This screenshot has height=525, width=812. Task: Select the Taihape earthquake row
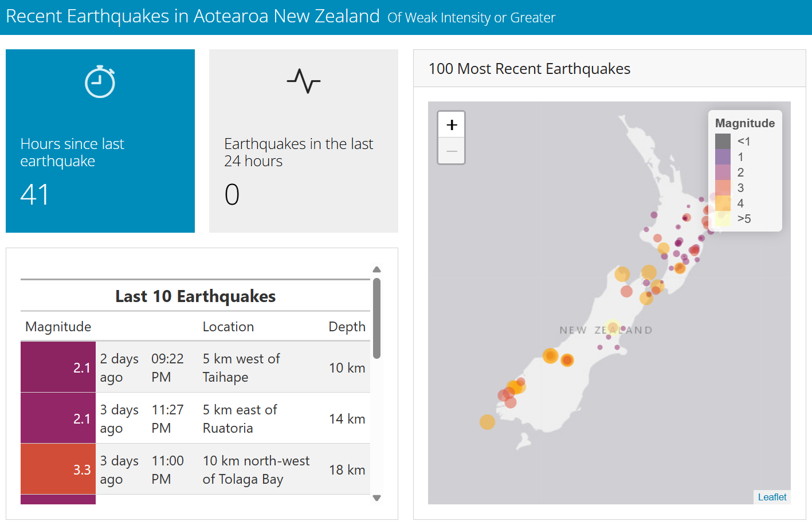click(241, 367)
